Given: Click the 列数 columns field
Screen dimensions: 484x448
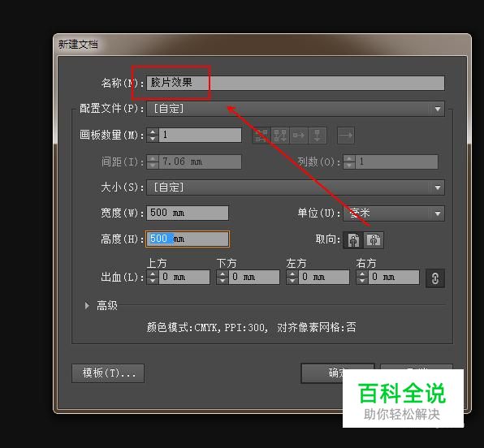Looking at the screenshot, I should coord(396,162).
